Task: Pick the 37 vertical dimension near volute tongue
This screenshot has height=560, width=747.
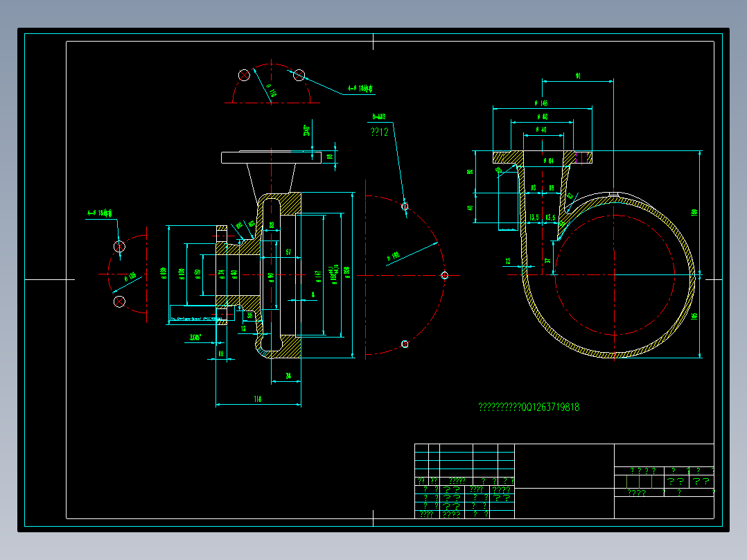Action: point(548,261)
